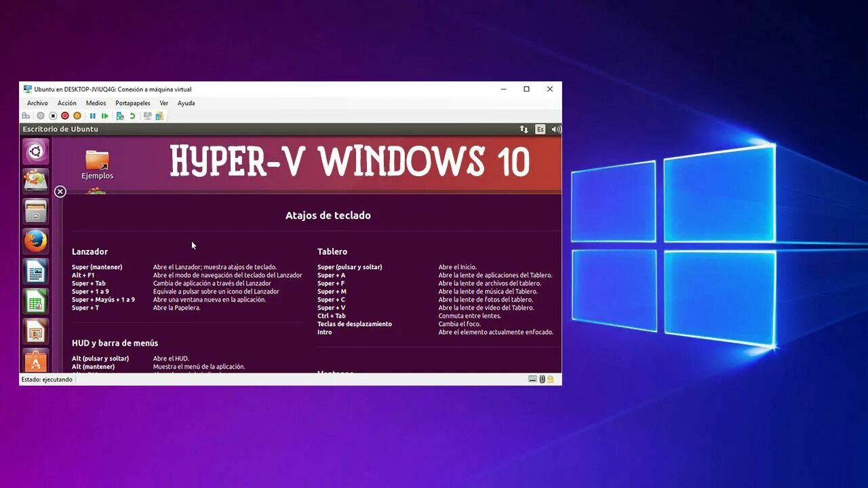Click the 'Super + Tab' shortcut text
868x488 pixels.
89,283
